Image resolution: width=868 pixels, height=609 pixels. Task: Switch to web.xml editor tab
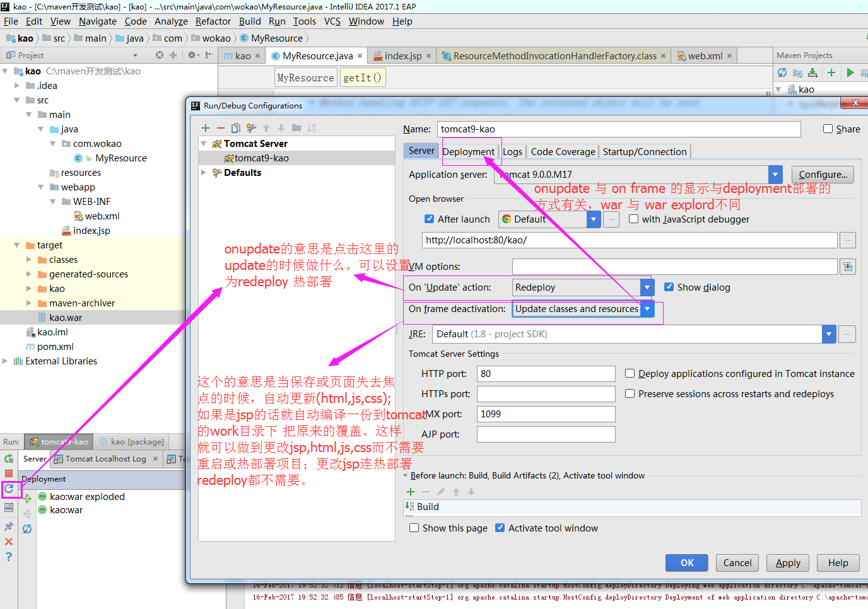[x=705, y=56]
